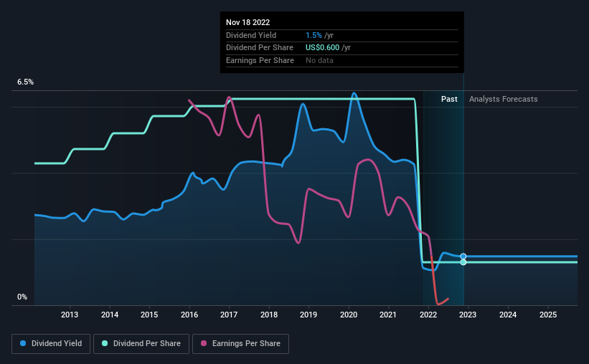The height and width of the screenshot is (364, 589).
Task: Toggle the Dividend Yield legend button
Action: coord(51,344)
